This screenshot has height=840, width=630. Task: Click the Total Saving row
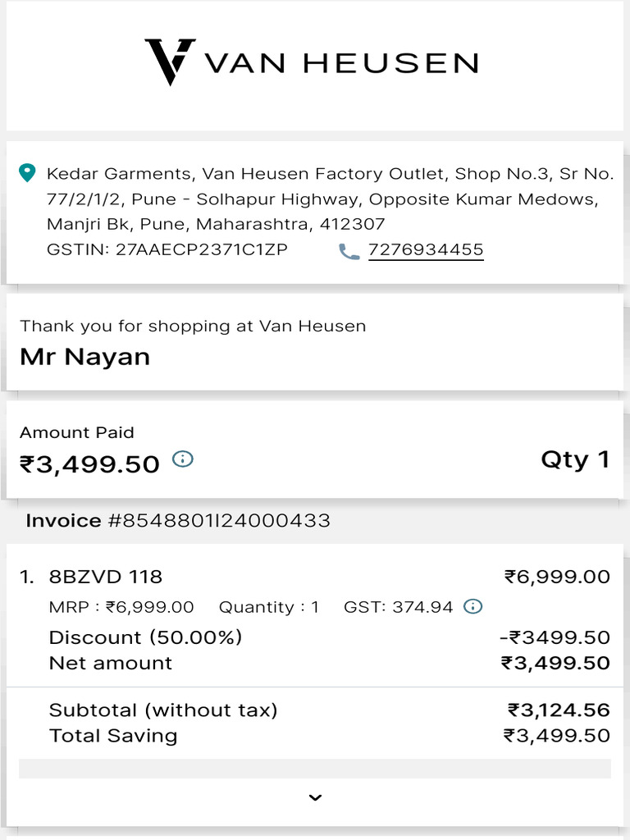click(113, 736)
